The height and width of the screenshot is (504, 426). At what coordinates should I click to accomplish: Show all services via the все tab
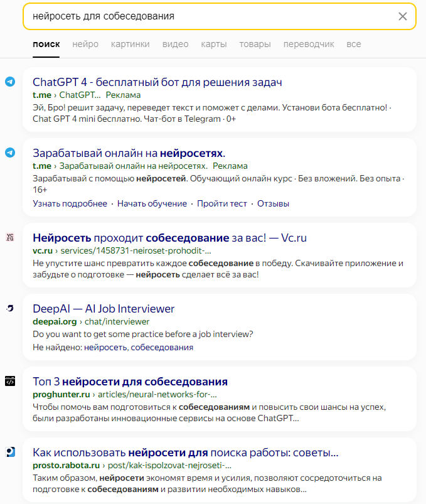tap(353, 44)
